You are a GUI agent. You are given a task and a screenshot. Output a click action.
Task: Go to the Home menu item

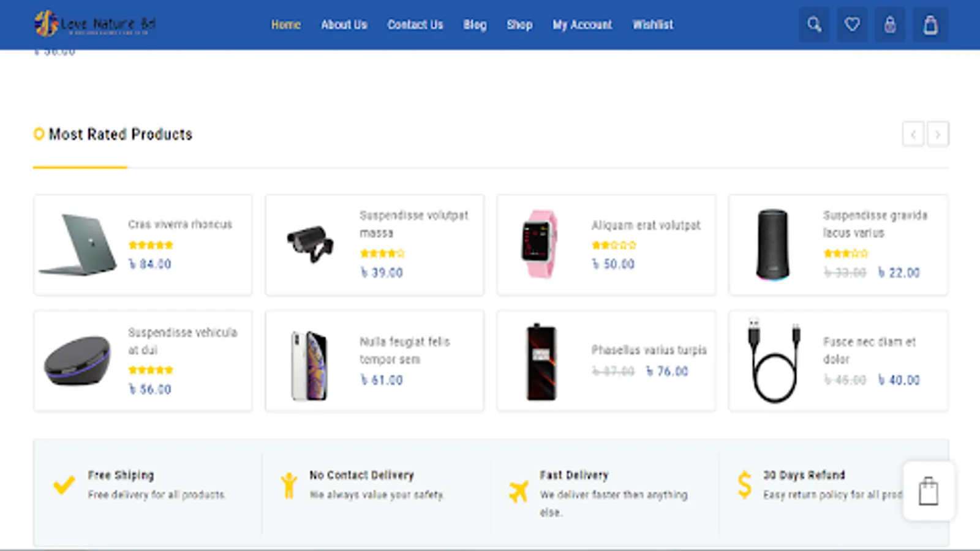tap(286, 24)
